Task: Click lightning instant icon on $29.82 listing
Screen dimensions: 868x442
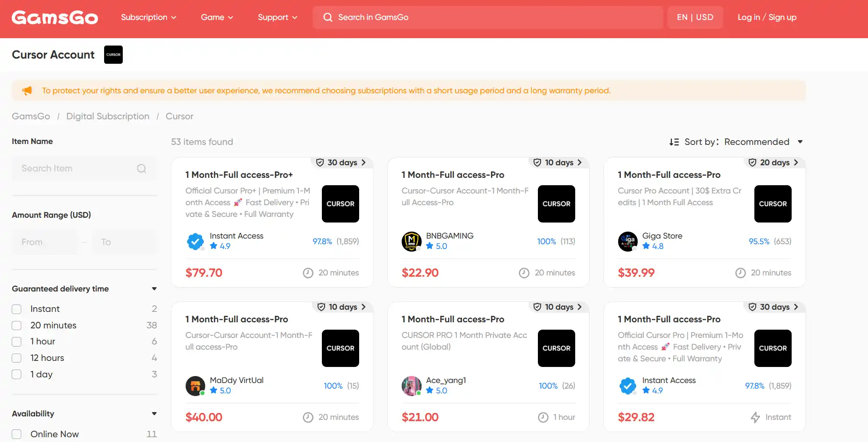Action: coord(755,417)
